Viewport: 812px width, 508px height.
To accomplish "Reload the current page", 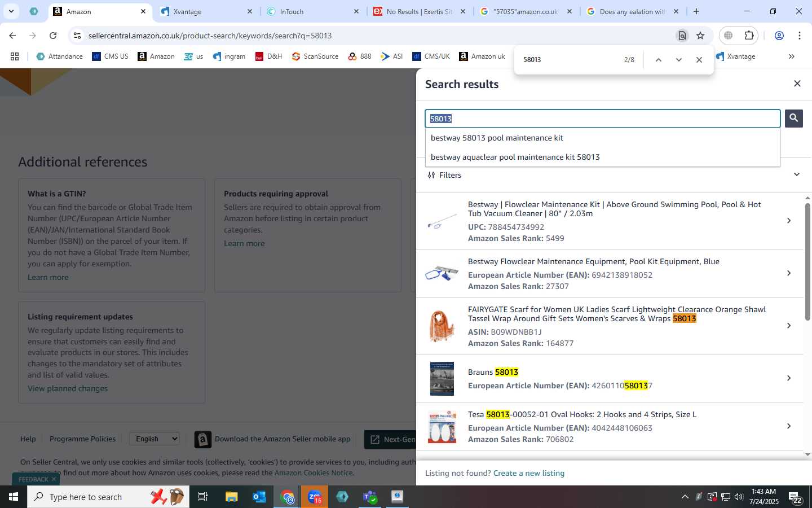I will pos(53,36).
